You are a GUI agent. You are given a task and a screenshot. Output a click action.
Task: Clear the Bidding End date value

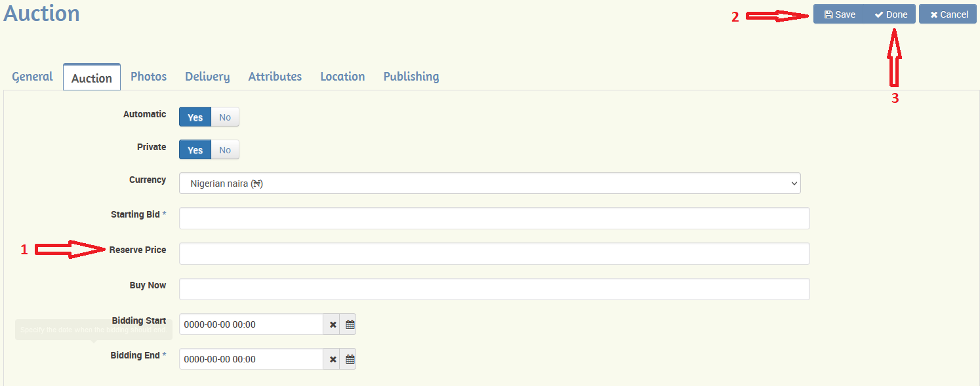(x=333, y=359)
